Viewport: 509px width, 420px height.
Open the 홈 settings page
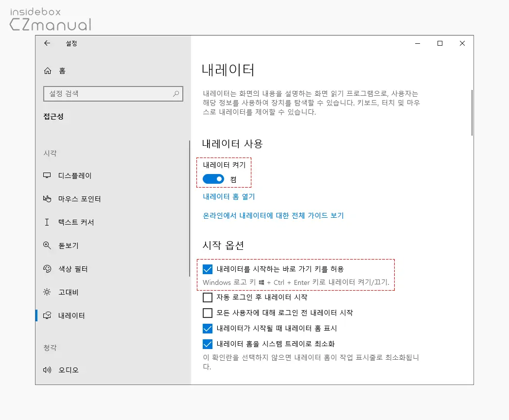click(113, 71)
